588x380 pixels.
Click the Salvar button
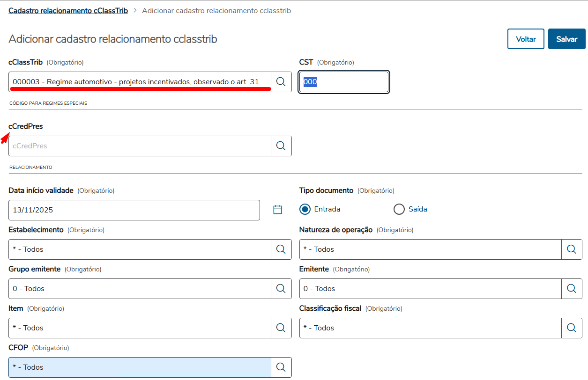pos(566,39)
